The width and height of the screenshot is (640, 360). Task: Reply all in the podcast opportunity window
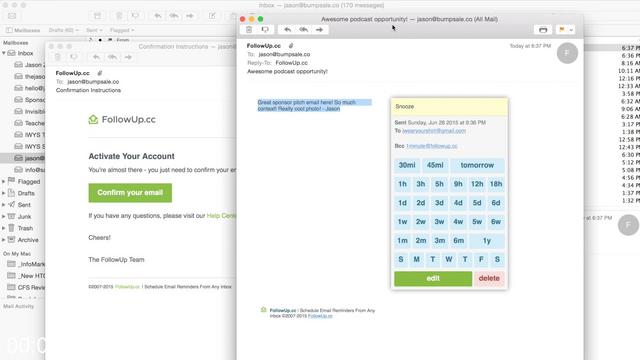303,29
